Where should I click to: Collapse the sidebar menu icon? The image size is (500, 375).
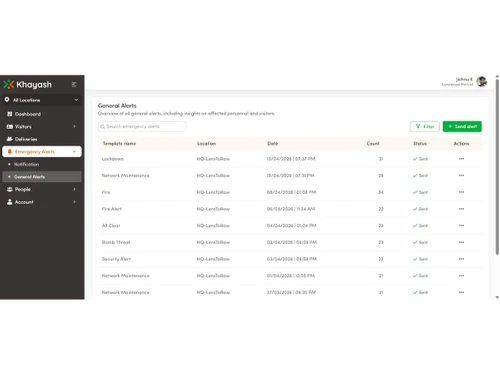pos(74,85)
